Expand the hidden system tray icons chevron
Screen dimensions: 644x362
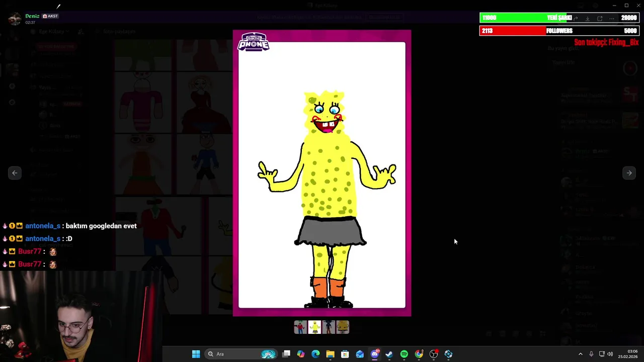(580, 354)
